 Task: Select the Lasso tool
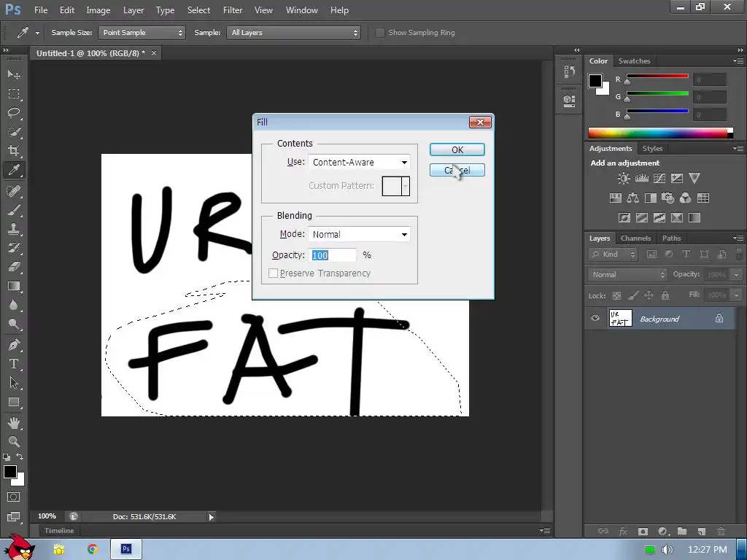coord(14,113)
